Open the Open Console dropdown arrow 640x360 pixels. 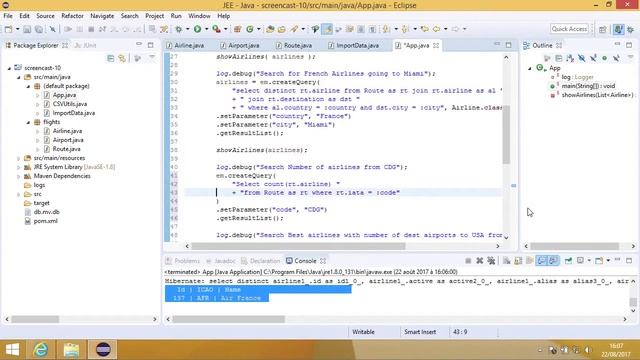(x=608, y=260)
